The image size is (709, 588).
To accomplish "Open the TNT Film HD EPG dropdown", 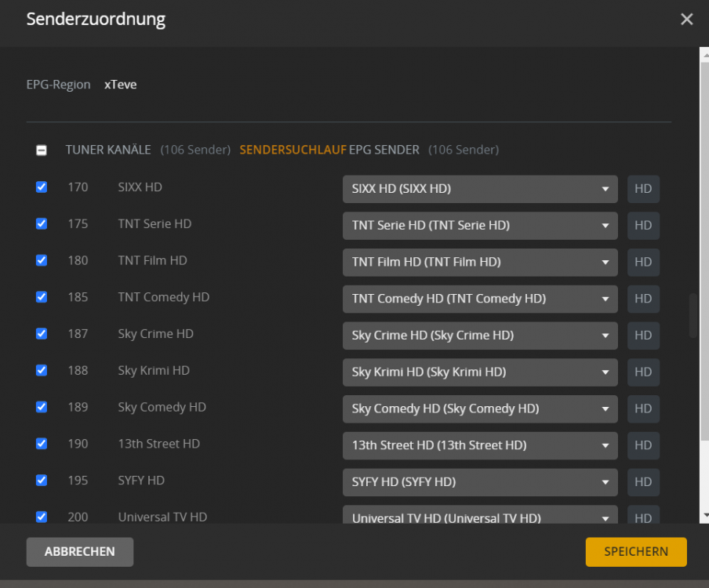I will click(480, 262).
